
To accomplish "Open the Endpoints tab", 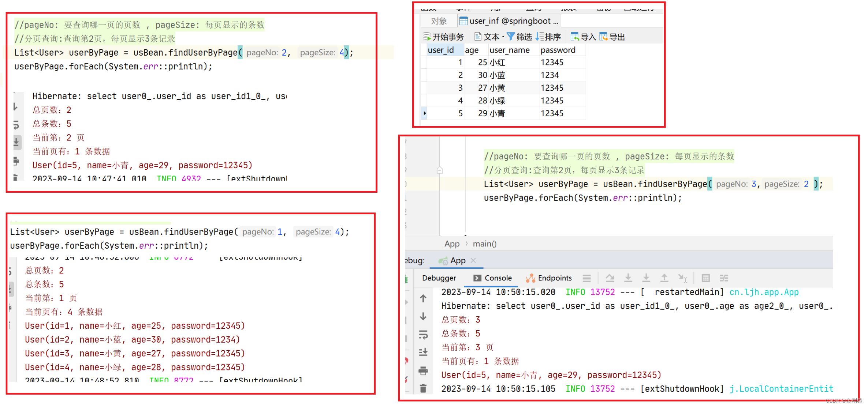I will (x=549, y=278).
